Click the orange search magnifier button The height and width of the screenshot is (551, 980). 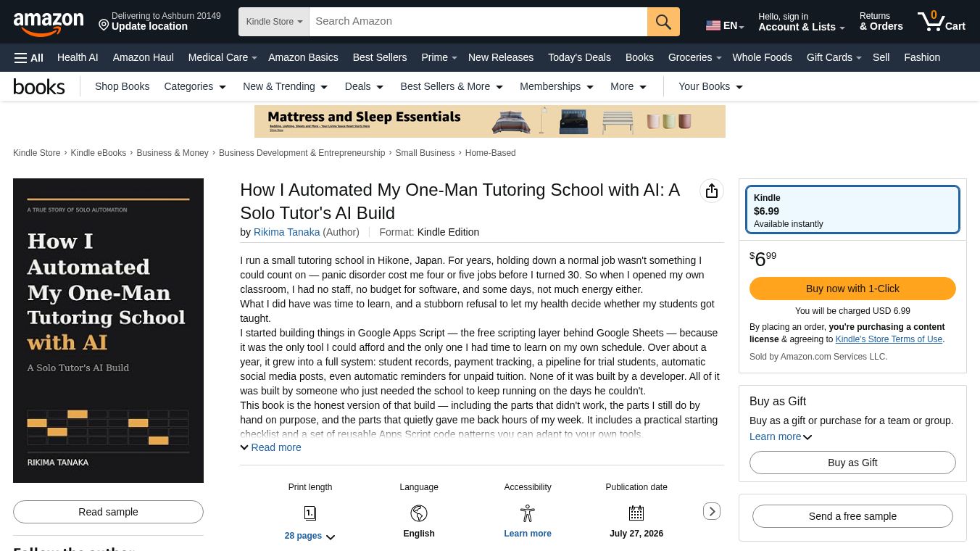pyautogui.click(x=663, y=22)
